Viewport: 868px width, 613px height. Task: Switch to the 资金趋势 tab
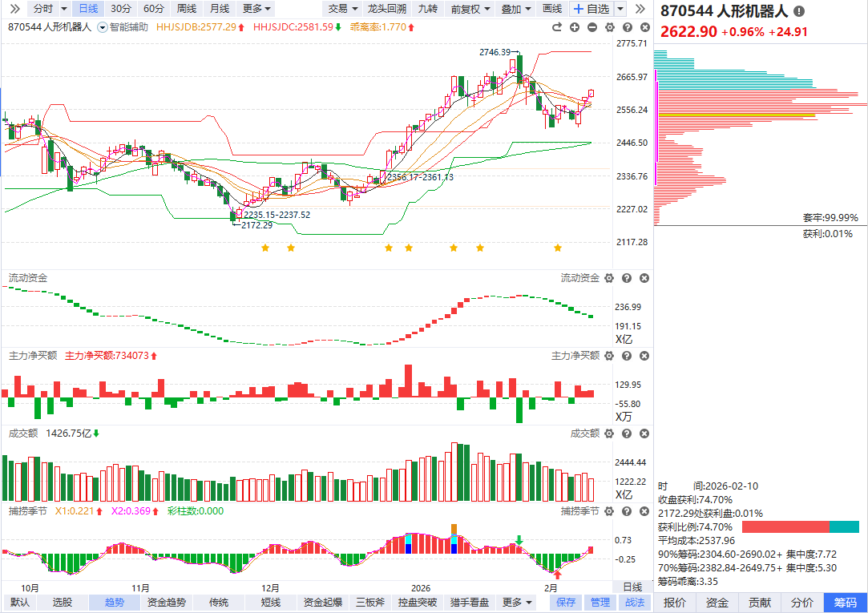[x=167, y=603]
